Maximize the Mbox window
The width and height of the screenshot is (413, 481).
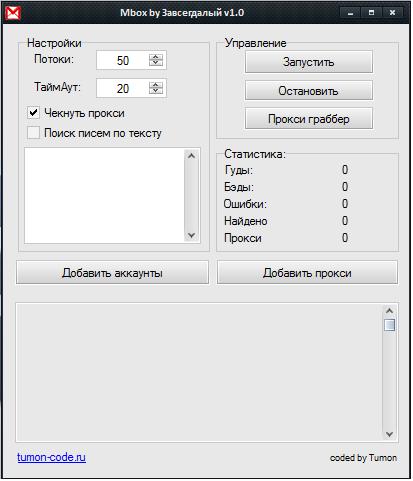[371, 13]
